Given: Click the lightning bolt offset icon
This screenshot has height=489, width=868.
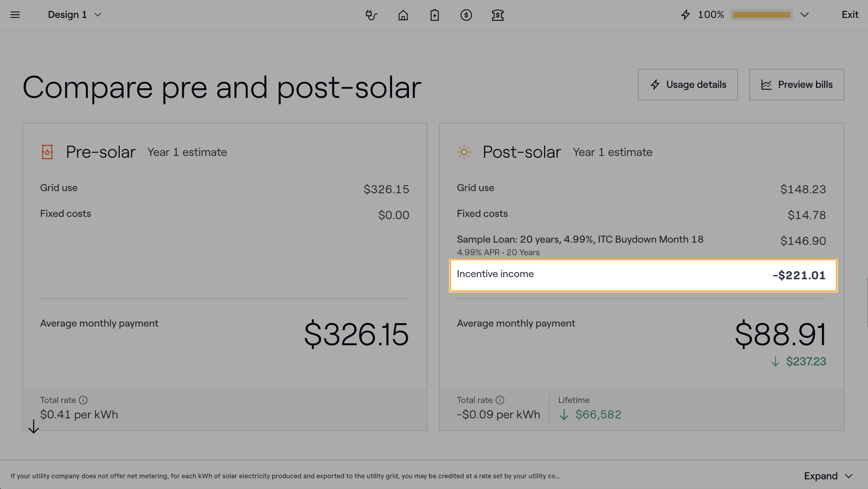Looking at the screenshot, I should pyautogui.click(x=685, y=15).
